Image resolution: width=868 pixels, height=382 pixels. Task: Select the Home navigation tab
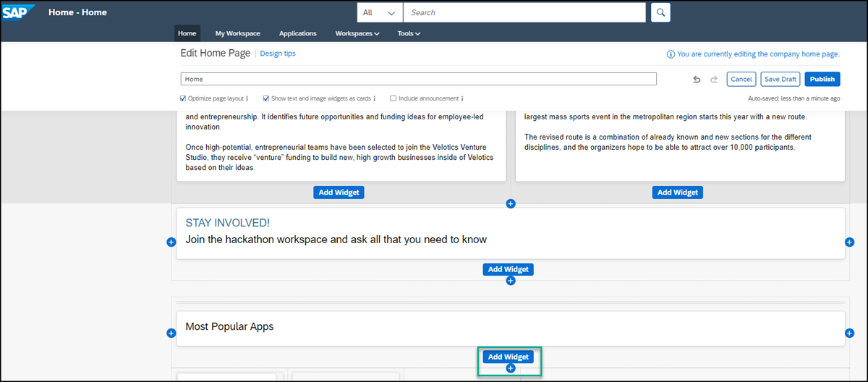click(187, 33)
